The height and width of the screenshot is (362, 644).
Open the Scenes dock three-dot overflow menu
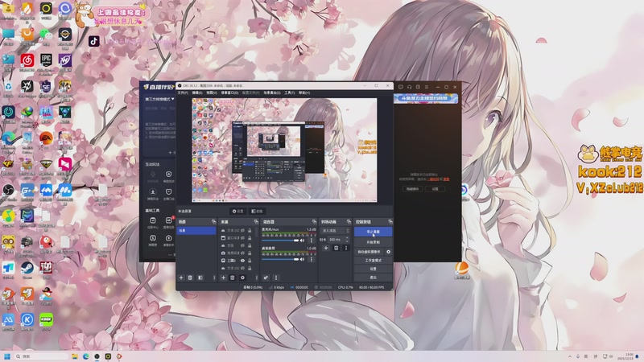tap(214, 278)
